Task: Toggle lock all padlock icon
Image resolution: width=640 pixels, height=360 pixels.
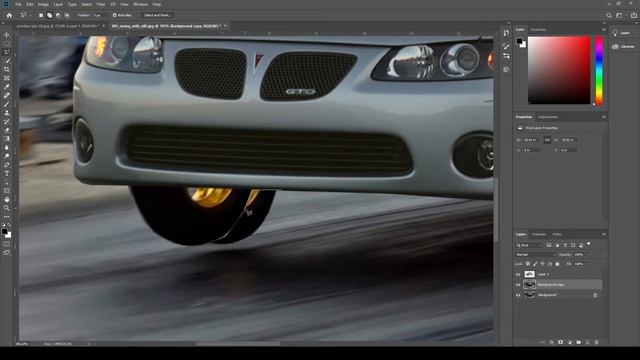Action: (x=557, y=264)
